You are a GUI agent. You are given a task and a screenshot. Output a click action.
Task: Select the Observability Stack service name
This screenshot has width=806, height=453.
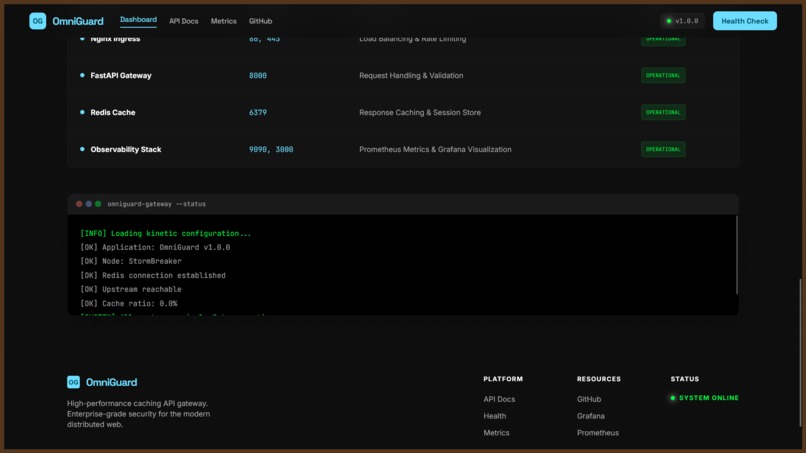[126, 150]
